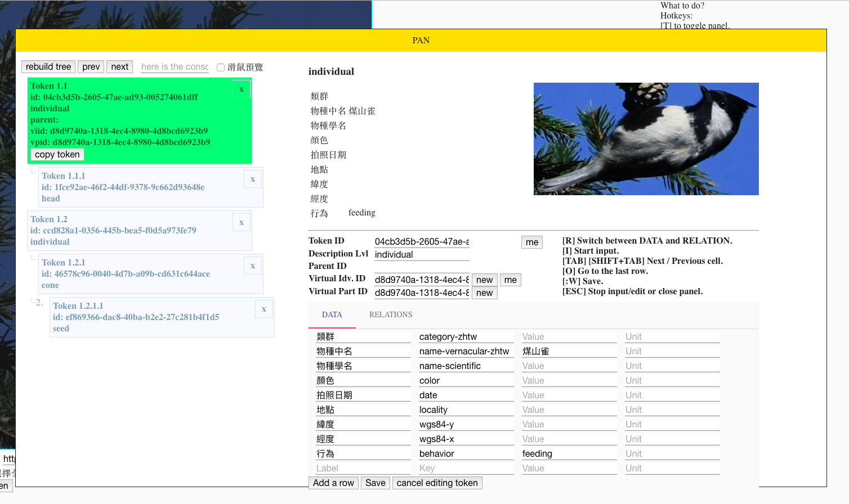The width and height of the screenshot is (849, 504).
Task: Switch to the RELATIONS tab
Action: coord(391,314)
